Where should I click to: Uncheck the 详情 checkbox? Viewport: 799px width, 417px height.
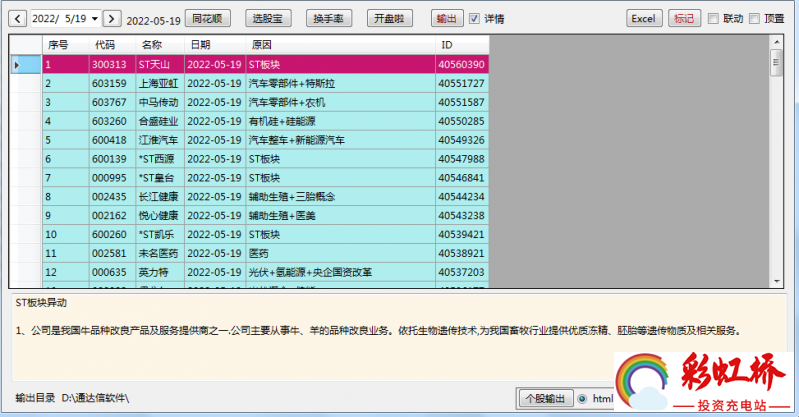point(474,19)
